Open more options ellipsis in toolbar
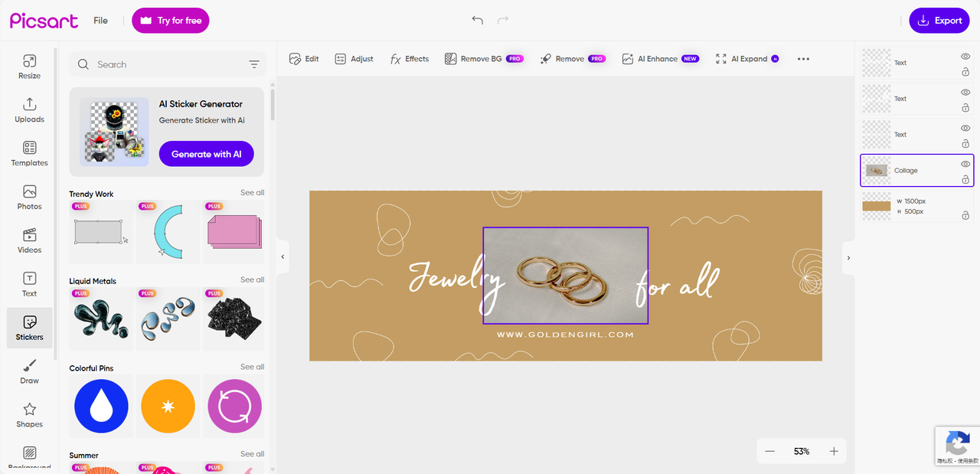980x474 pixels. 803,59
